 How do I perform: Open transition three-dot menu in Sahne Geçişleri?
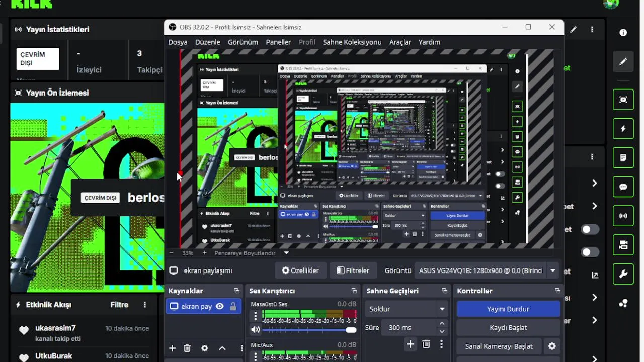[x=441, y=344]
